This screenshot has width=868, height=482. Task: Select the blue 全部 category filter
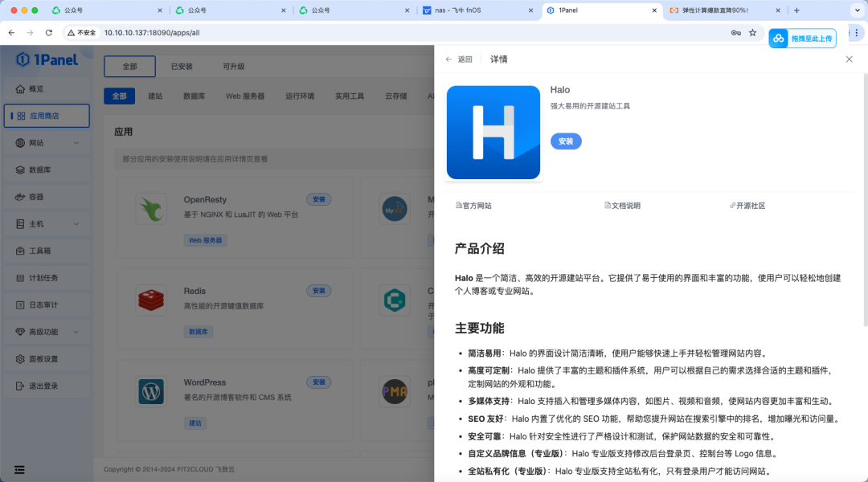click(120, 96)
